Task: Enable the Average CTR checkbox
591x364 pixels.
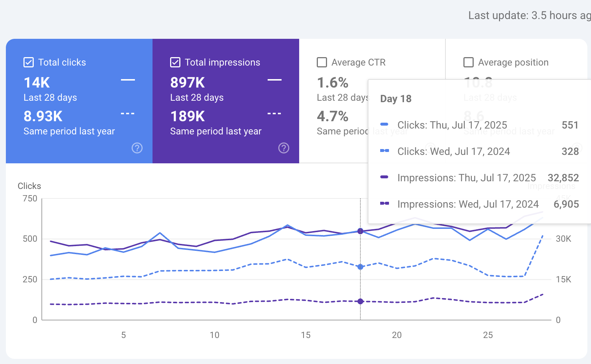Action: tap(322, 62)
